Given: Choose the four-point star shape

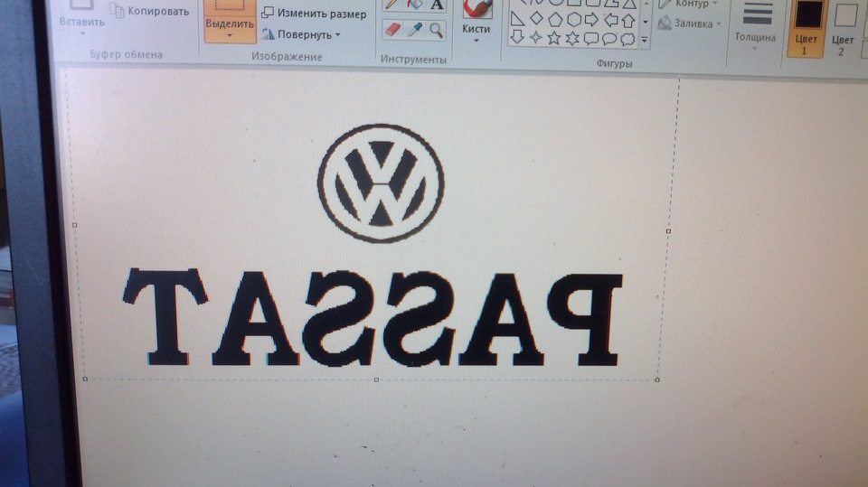Looking at the screenshot, I should [x=535, y=38].
